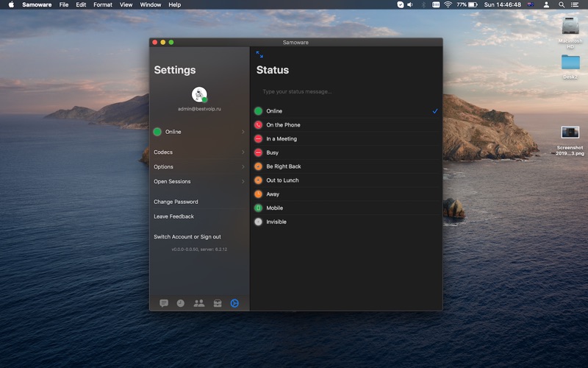Select the Desk2 folder on desktop
This screenshot has width=588, height=368.
pos(570,63)
